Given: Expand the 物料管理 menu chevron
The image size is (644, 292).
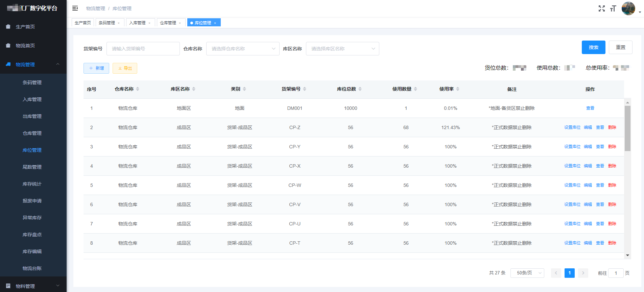Looking at the screenshot, I should point(58,286).
